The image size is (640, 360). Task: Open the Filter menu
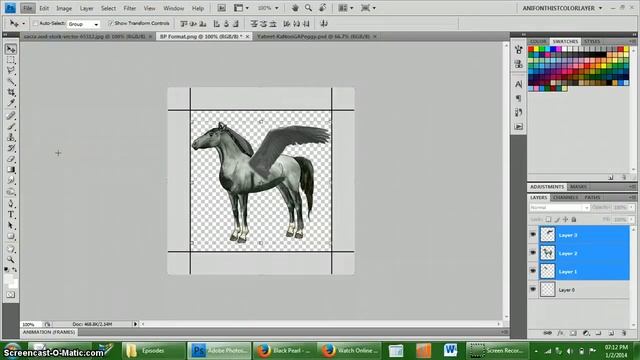(129, 8)
